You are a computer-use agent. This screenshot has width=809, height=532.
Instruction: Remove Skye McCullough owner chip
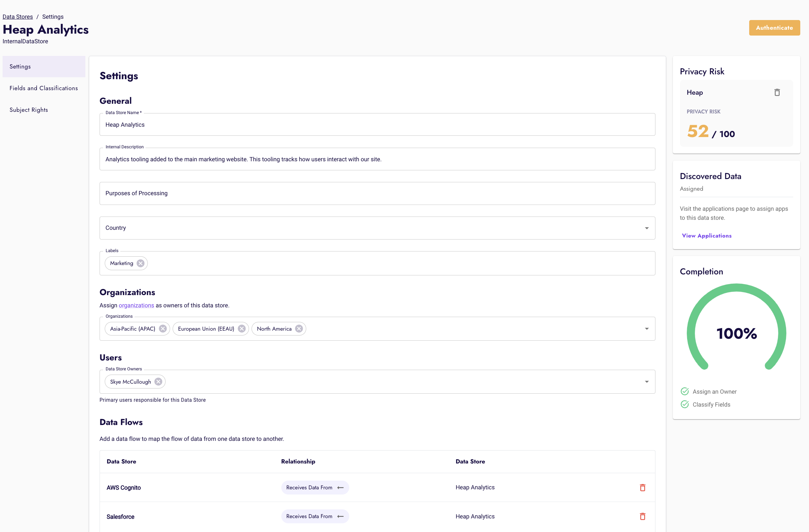(158, 381)
